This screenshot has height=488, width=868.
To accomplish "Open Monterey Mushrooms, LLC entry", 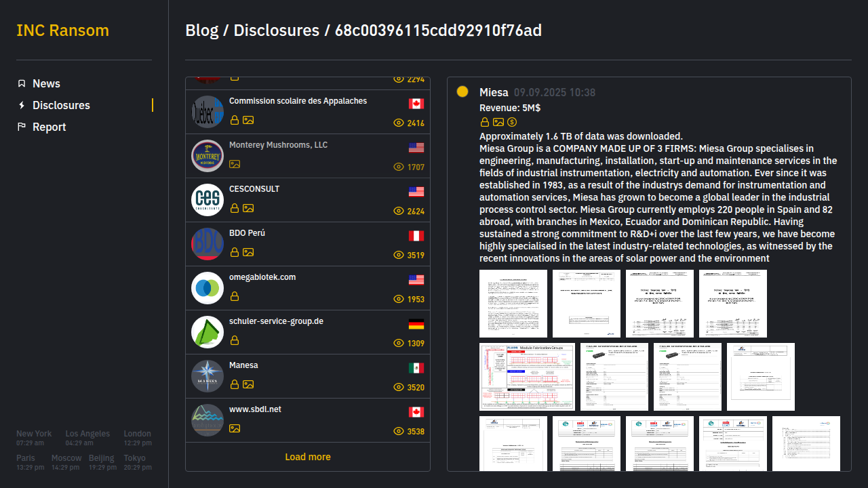I will 308,156.
